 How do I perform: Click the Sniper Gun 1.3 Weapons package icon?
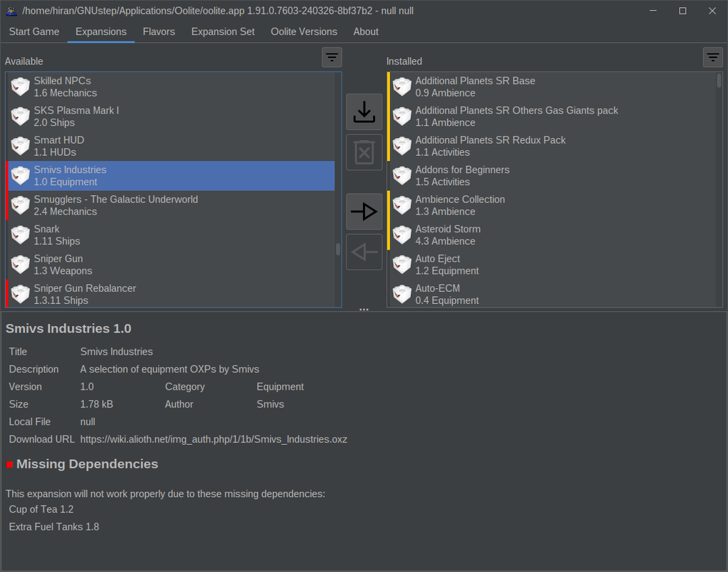(x=21, y=265)
